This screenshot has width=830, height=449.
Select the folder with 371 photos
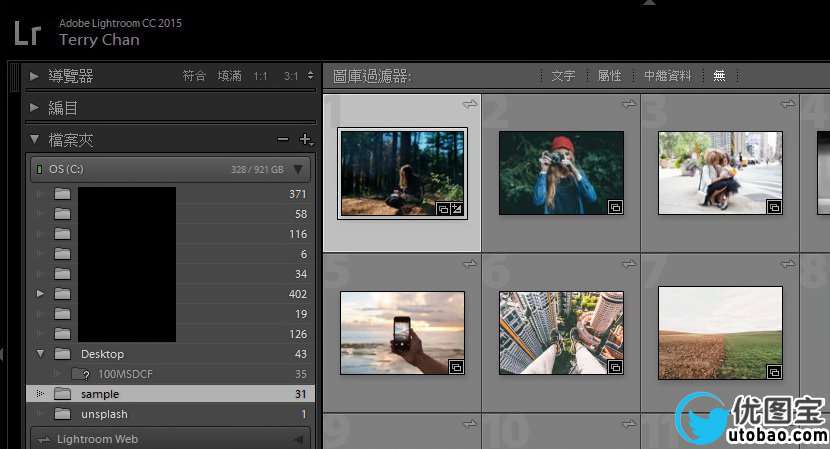click(170, 194)
